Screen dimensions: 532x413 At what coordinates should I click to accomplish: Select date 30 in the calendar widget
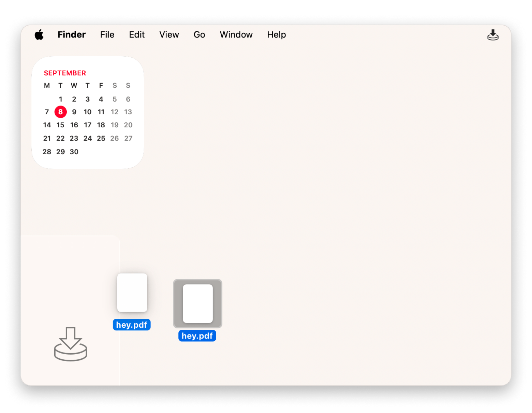coord(74,152)
